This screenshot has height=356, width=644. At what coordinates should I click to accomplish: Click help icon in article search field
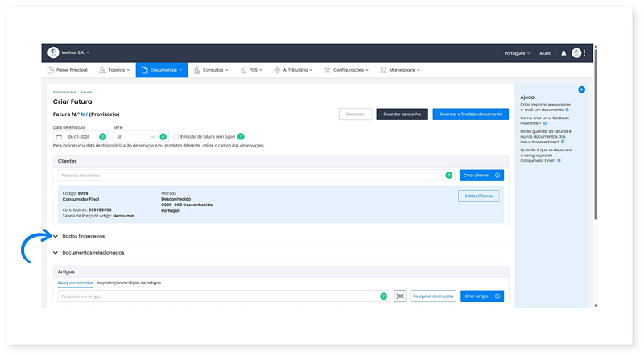tap(383, 296)
